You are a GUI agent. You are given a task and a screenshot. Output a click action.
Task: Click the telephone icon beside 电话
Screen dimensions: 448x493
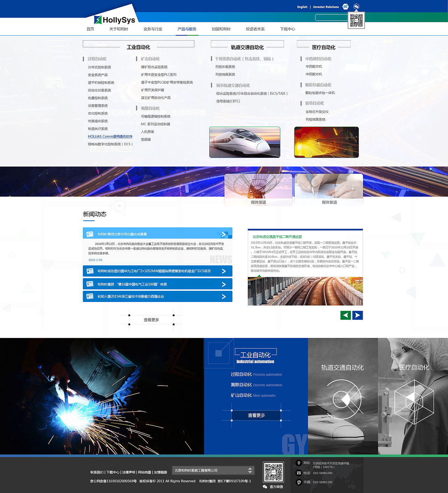tap(299, 473)
